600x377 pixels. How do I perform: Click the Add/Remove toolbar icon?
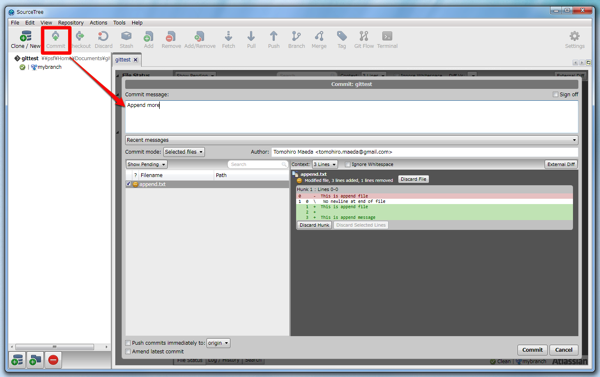tap(200, 39)
